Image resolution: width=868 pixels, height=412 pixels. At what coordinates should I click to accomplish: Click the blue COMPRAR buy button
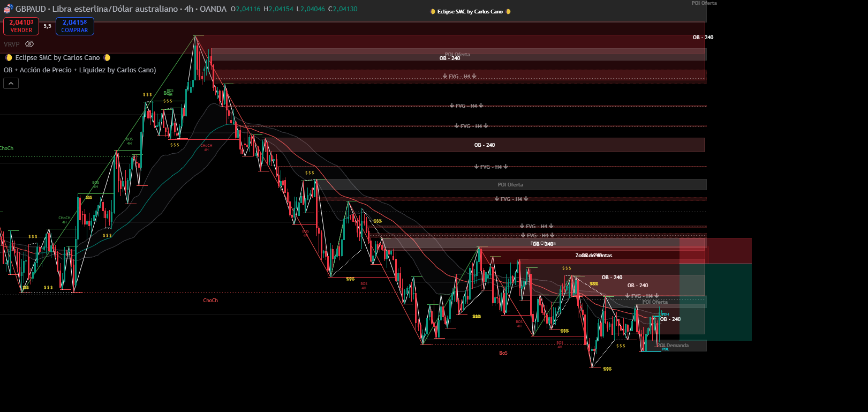pyautogui.click(x=74, y=26)
